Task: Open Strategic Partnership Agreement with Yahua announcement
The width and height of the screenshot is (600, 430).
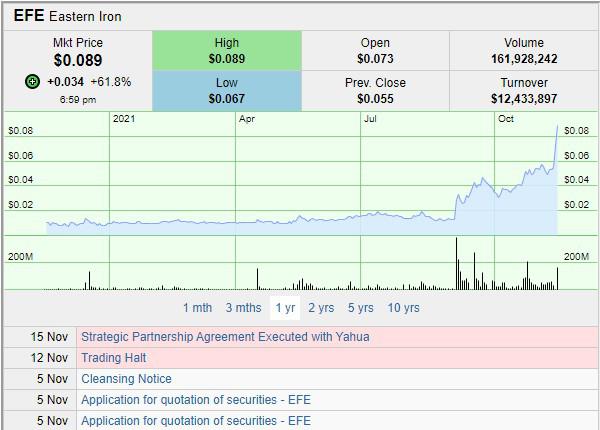Action: pyautogui.click(x=225, y=337)
